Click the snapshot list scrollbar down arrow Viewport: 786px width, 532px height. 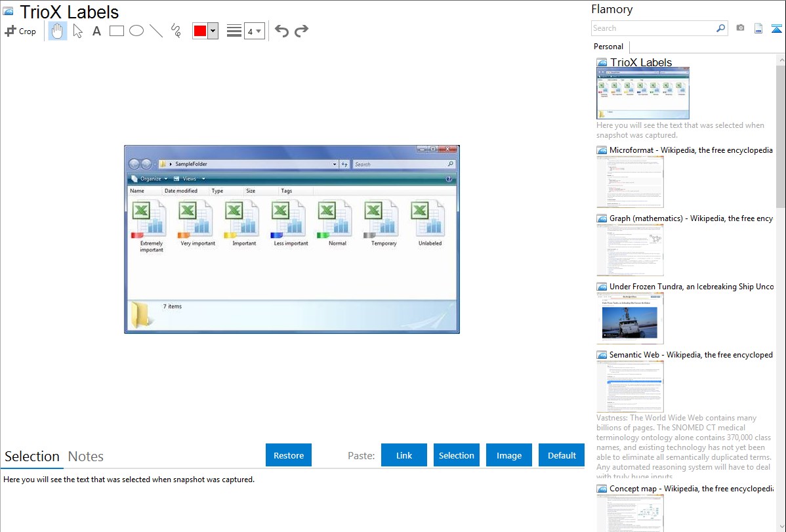[x=781, y=527]
